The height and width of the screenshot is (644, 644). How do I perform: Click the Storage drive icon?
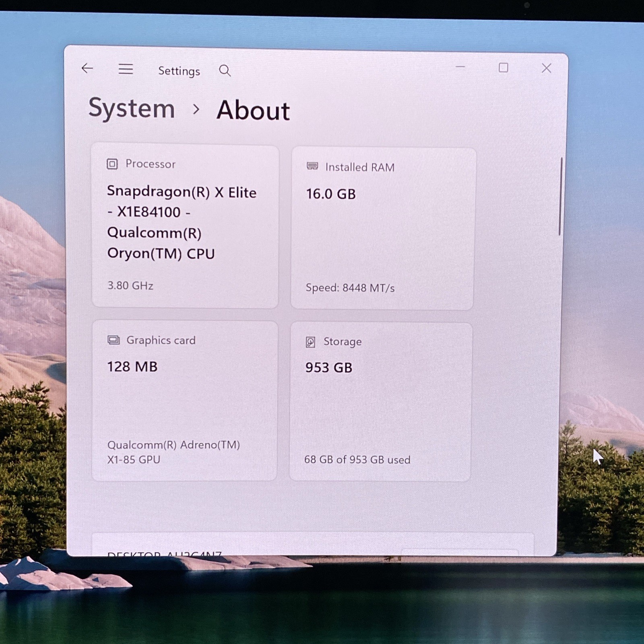(310, 342)
